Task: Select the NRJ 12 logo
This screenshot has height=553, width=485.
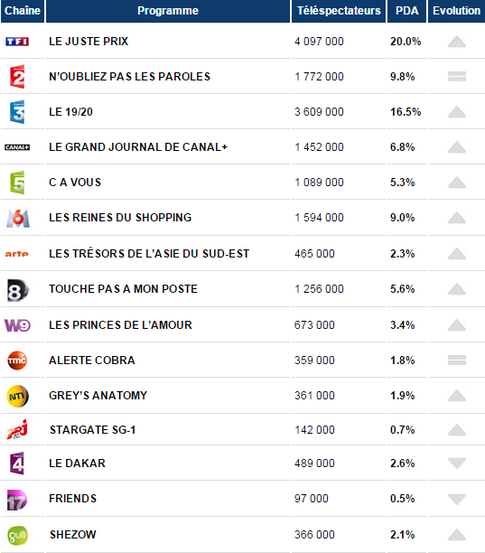Action: point(17,429)
